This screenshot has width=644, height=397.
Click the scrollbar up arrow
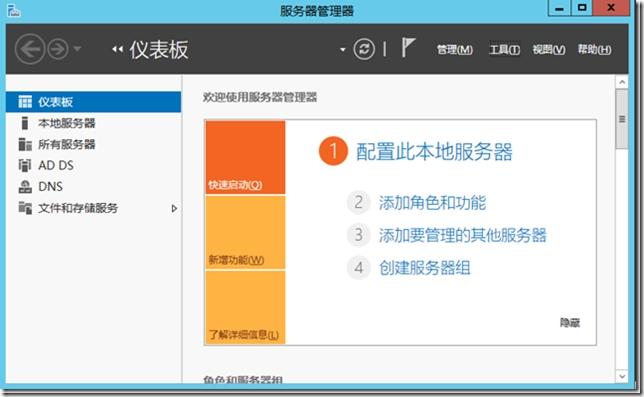[622, 83]
